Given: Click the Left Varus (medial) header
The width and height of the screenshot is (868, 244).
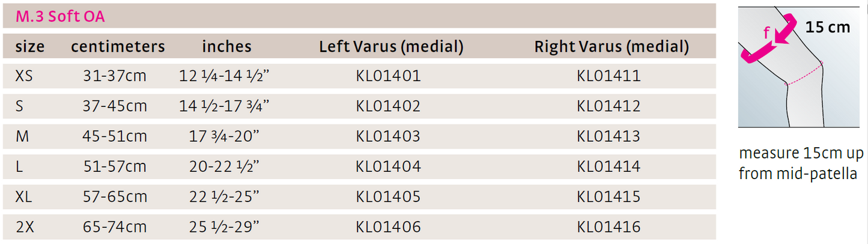Looking at the screenshot, I should click(391, 47).
